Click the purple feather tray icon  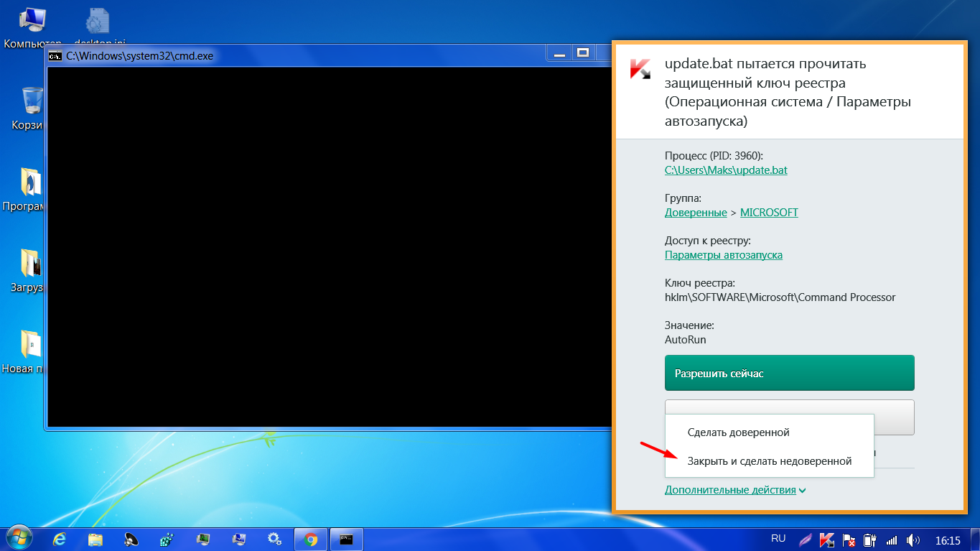point(806,540)
